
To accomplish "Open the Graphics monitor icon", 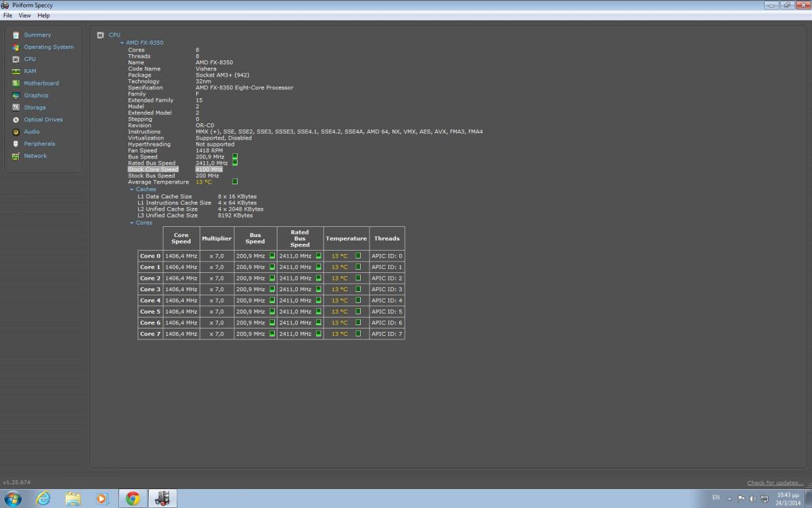I will click(x=16, y=96).
